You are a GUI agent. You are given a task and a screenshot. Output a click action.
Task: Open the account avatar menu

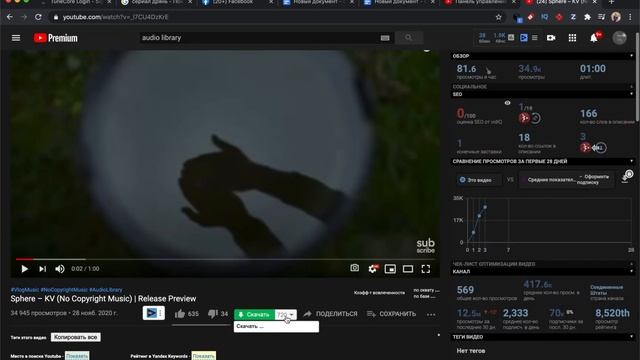coord(619,38)
